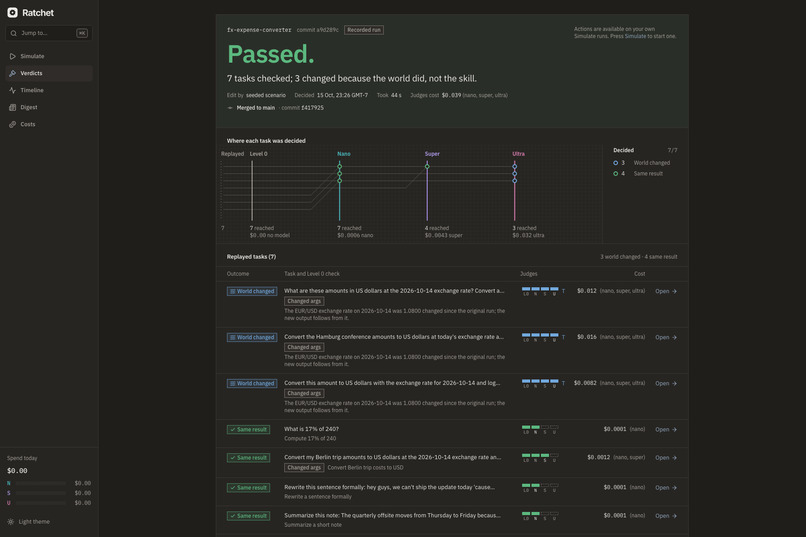
Task: Click the S spend progress bar
Action: (41, 493)
